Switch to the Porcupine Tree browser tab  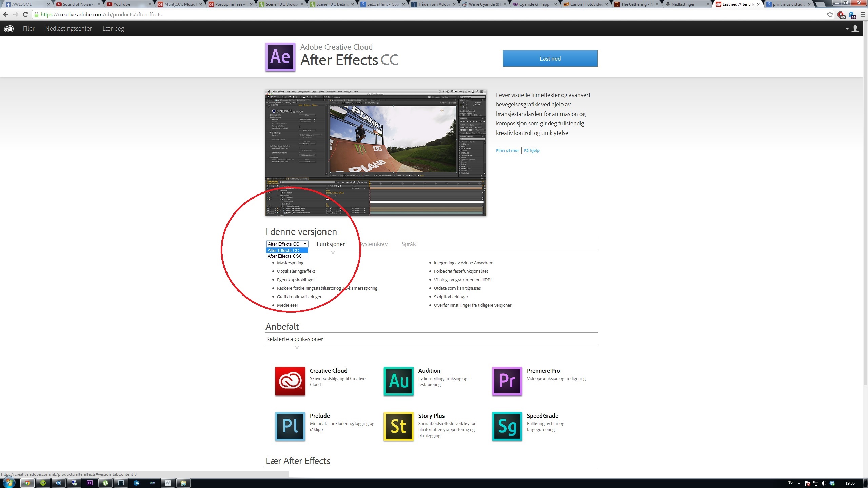[x=231, y=4]
